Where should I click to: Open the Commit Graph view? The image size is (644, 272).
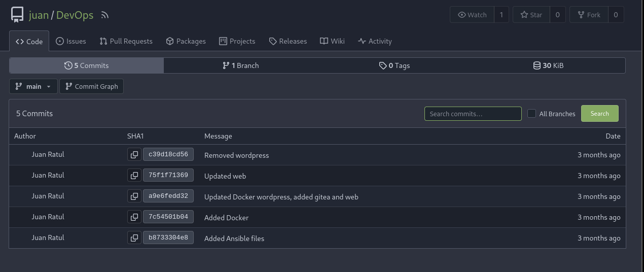tap(91, 86)
